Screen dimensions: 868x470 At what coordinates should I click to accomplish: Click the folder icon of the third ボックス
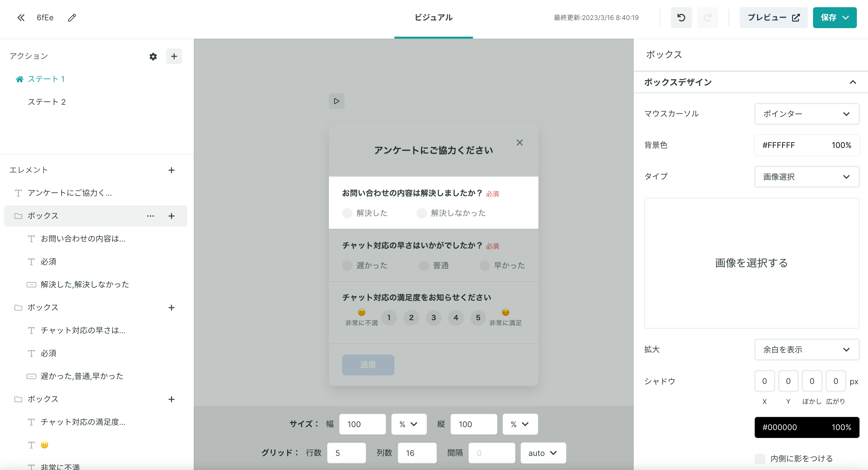point(18,399)
